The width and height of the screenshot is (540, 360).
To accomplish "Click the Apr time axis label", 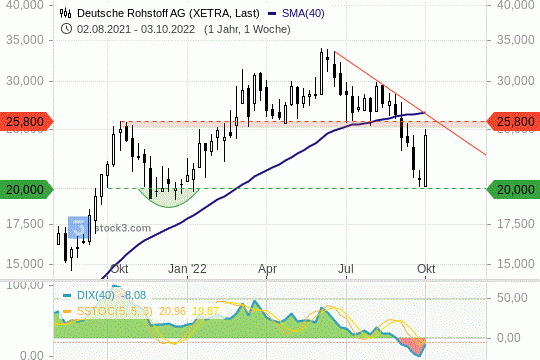I will click(x=267, y=269).
